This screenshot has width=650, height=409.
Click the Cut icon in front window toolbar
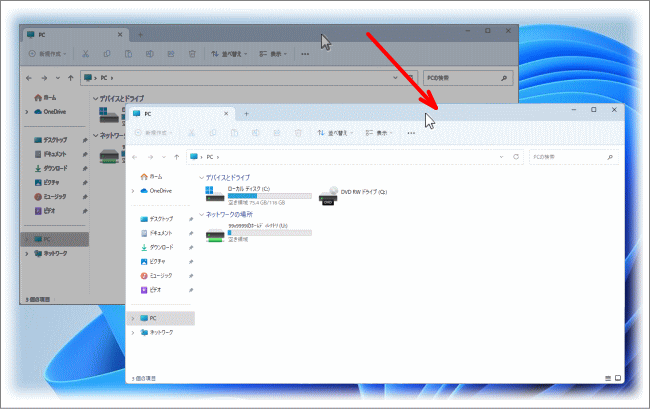pyautogui.click(x=192, y=133)
